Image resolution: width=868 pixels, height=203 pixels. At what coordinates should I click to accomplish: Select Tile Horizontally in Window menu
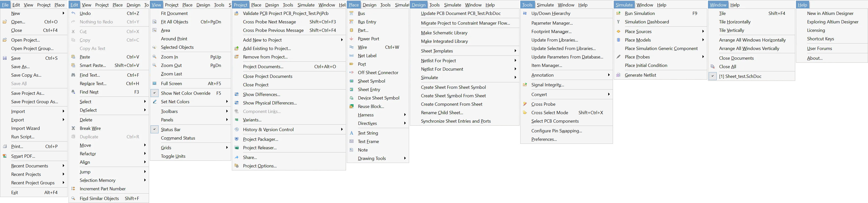pyautogui.click(x=735, y=22)
